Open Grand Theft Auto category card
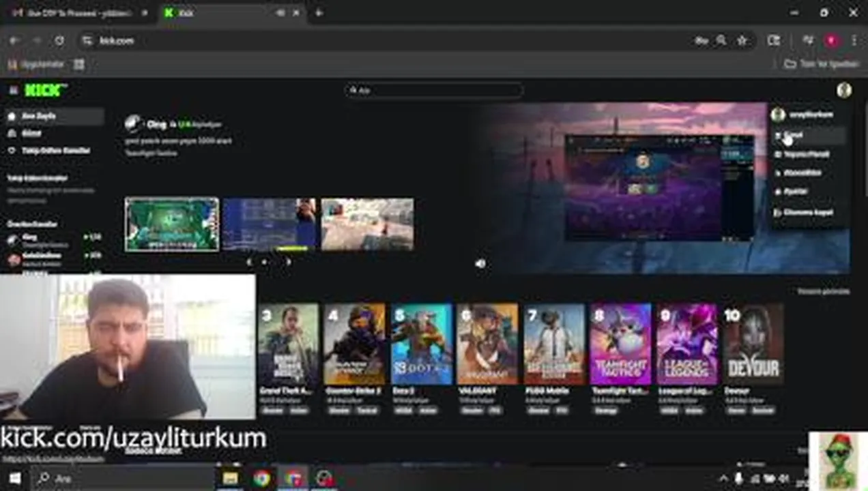Viewport: 868px width, 491px height. click(288, 359)
